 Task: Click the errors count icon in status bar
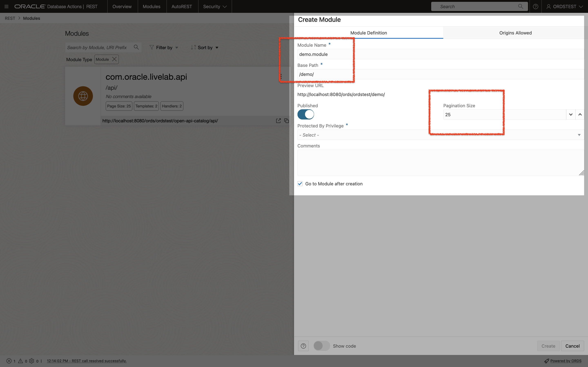click(x=9, y=361)
